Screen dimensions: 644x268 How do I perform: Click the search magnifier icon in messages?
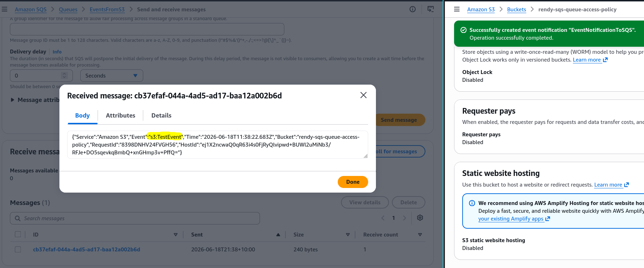[18, 218]
